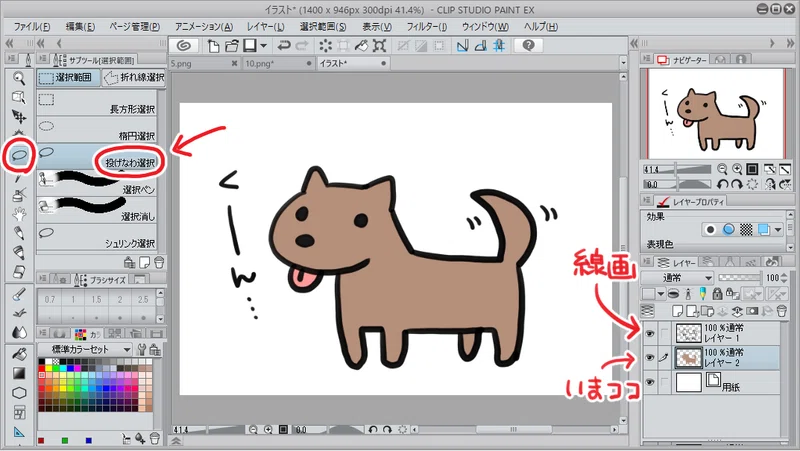Delete layer with trash icon
800x451 pixels.
(x=782, y=311)
